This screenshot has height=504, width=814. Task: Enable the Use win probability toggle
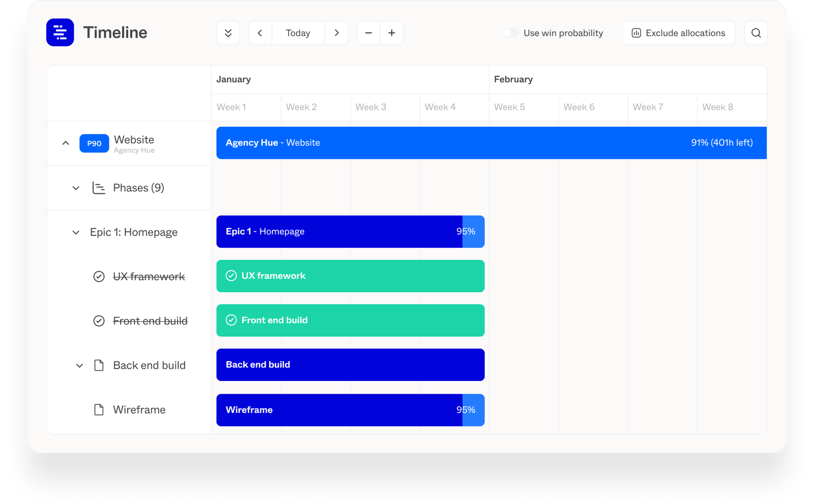point(510,33)
